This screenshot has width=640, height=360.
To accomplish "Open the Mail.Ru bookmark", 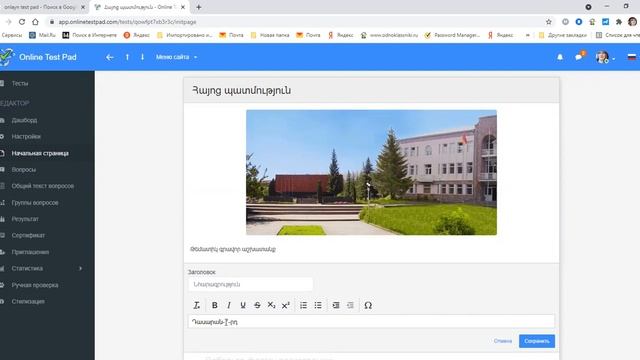I will pyautogui.click(x=42, y=35).
